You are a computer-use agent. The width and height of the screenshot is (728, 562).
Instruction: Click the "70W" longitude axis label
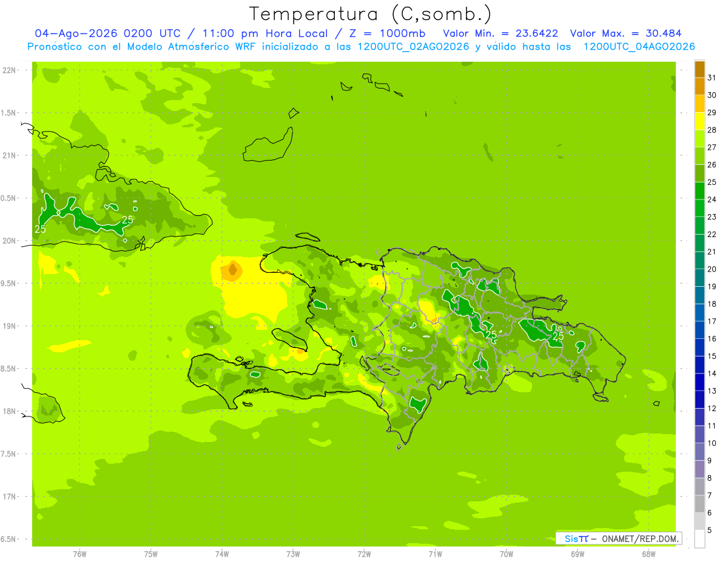[x=507, y=554]
